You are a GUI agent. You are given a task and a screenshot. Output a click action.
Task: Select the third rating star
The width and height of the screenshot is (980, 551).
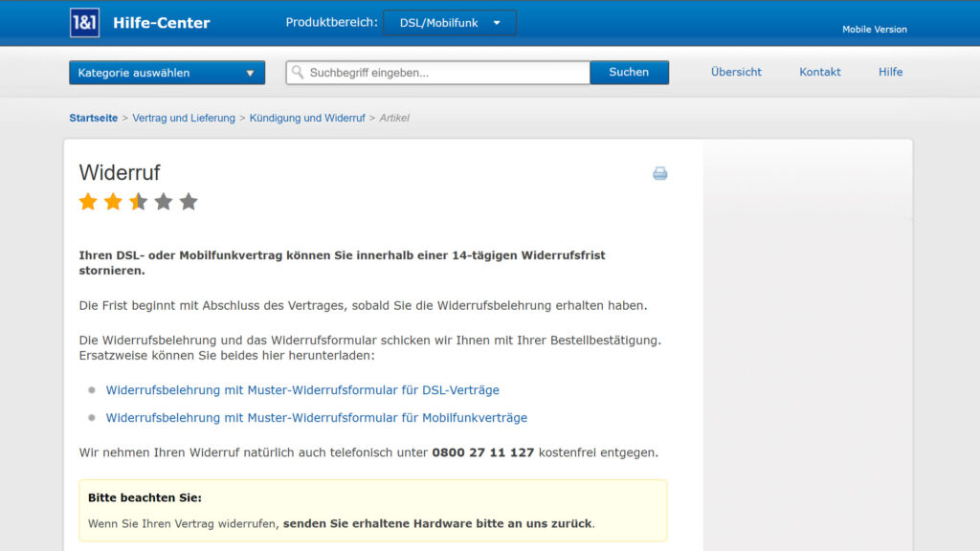138,202
